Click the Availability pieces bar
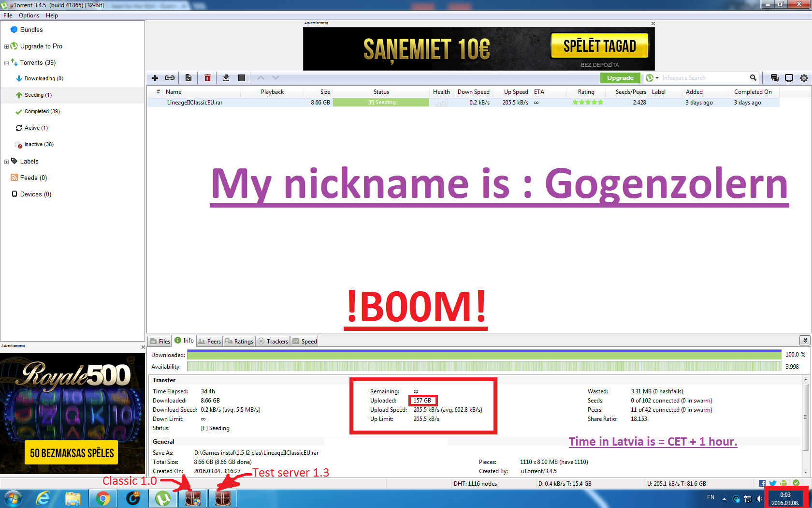Image resolution: width=812 pixels, height=508 pixels. click(x=484, y=367)
